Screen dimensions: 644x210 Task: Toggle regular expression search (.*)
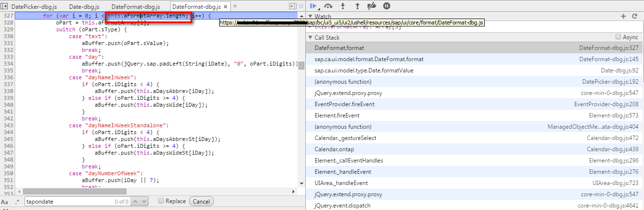(17, 201)
